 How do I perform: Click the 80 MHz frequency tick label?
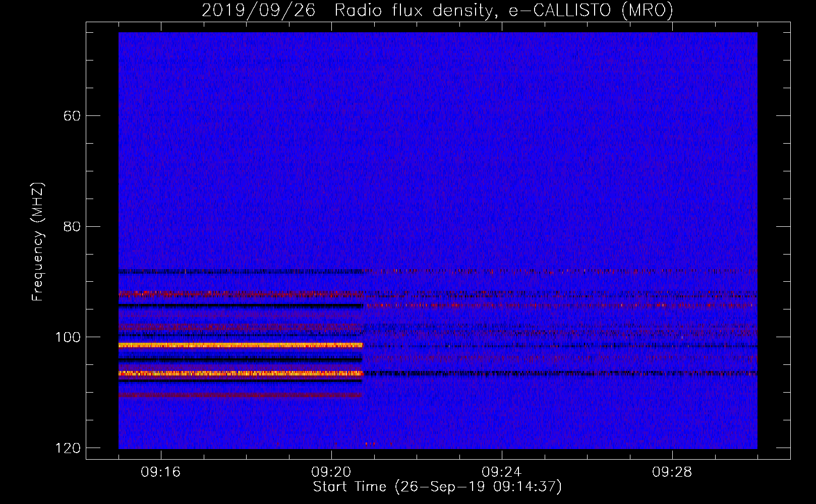(x=72, y=226)
